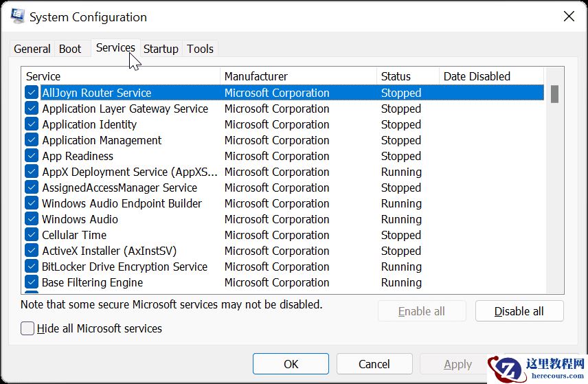The width and height of the screenshot is (588, 384).
Task: Toggle BitLocker Drive Encryption Service checkbox
Action: click(x=32, y=267)
